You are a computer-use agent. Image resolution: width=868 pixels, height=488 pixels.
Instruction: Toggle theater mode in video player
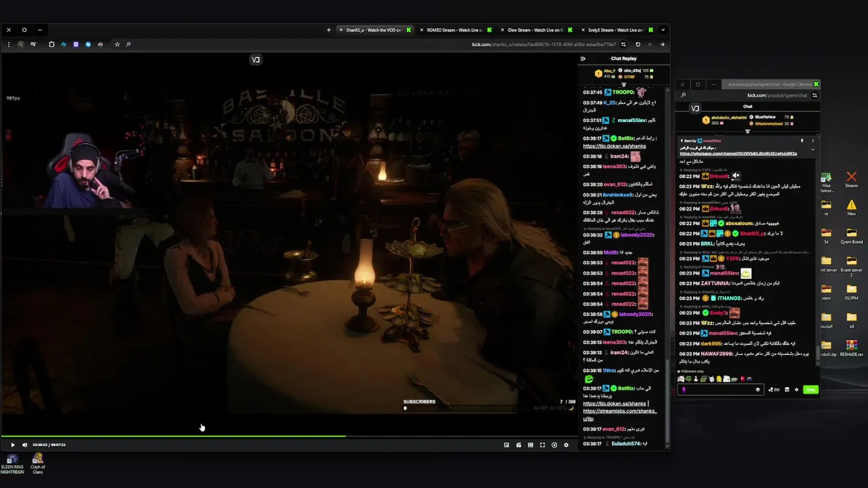tap(530, 445)
